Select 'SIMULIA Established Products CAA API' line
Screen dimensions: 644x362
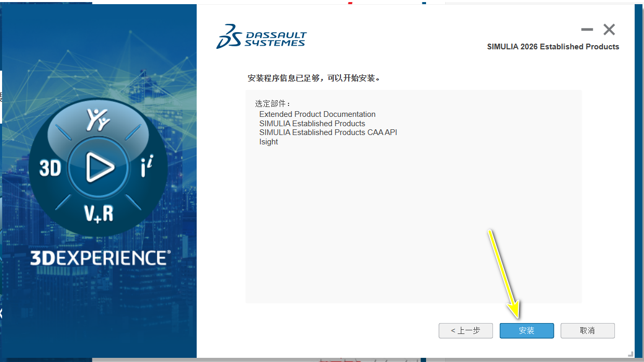pos(328,132)
